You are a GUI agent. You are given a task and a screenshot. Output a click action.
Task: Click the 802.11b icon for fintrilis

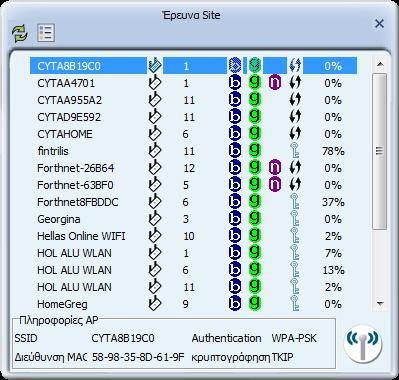pos(235,151)
